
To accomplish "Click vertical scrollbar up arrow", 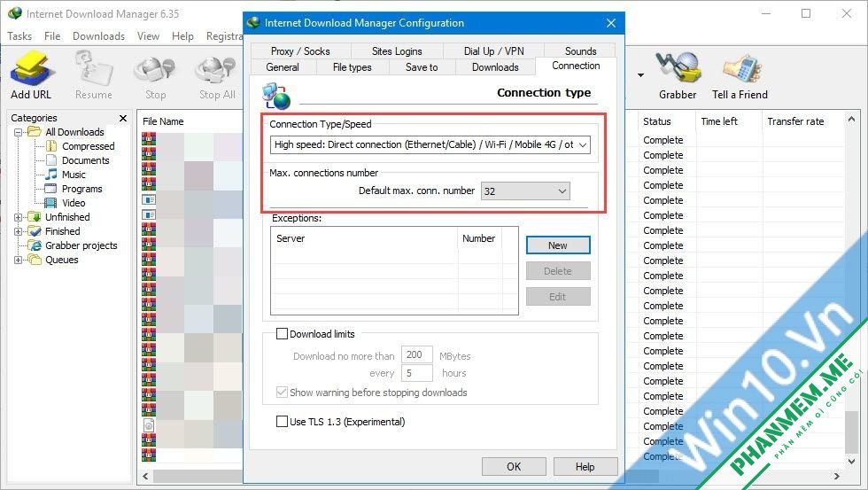I will coord(851,119).
